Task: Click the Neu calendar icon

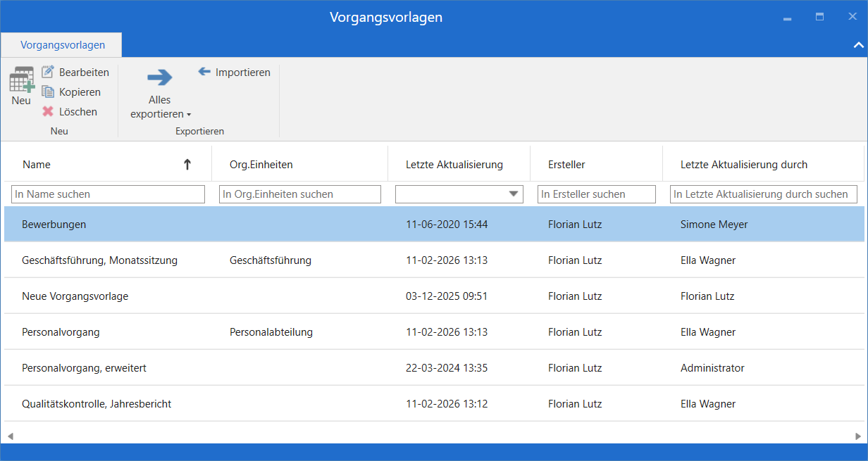Action: click(x=21, y=80)
